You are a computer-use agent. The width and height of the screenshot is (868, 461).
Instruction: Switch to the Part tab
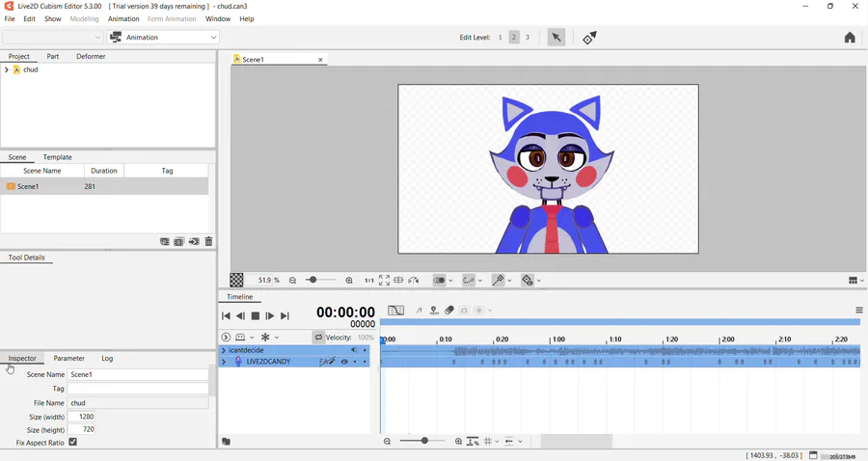53,57
